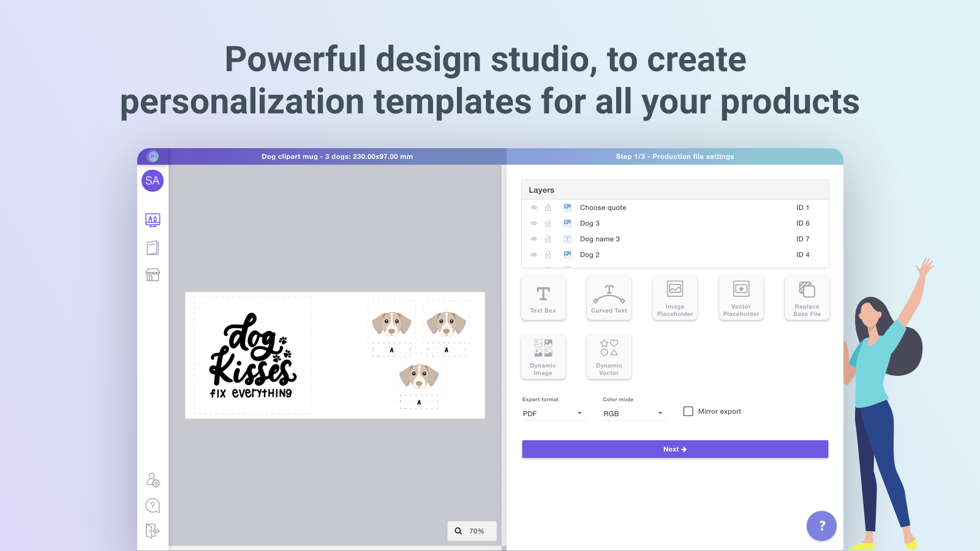
Task: Open the Replace Base File tool
Action: pos(807,298)
